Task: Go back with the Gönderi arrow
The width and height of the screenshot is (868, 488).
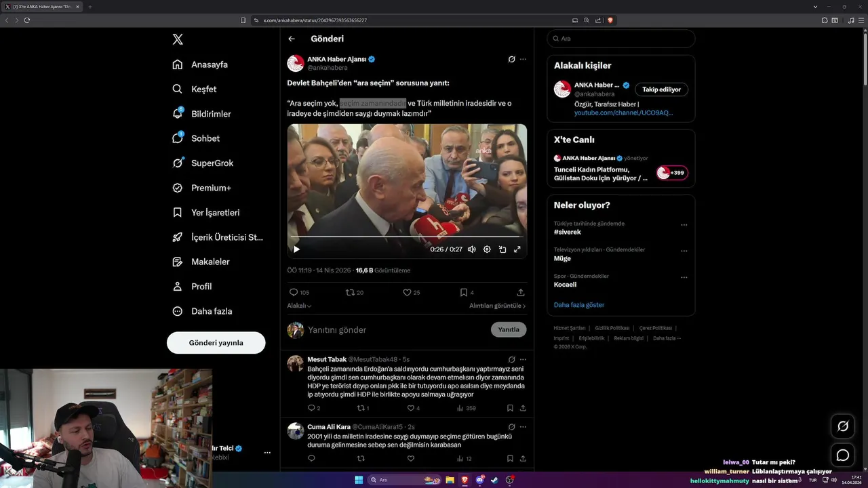Action: pos(292,39)
